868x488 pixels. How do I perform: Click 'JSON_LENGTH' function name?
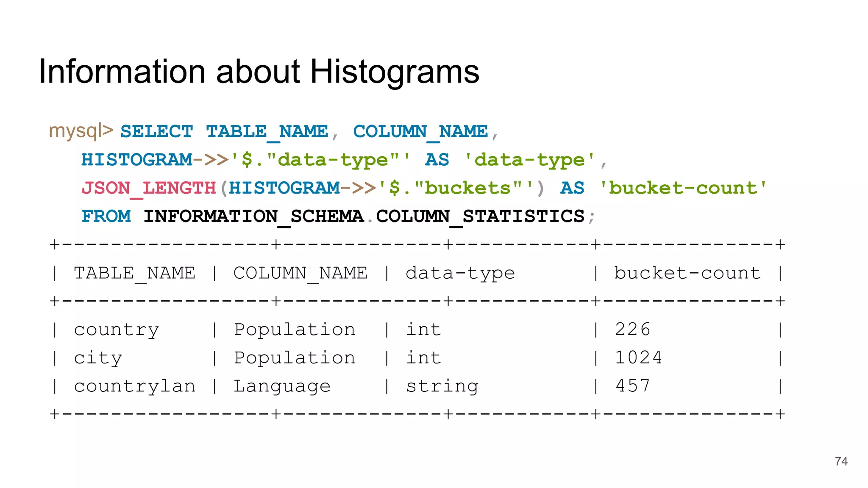(149, 188)
